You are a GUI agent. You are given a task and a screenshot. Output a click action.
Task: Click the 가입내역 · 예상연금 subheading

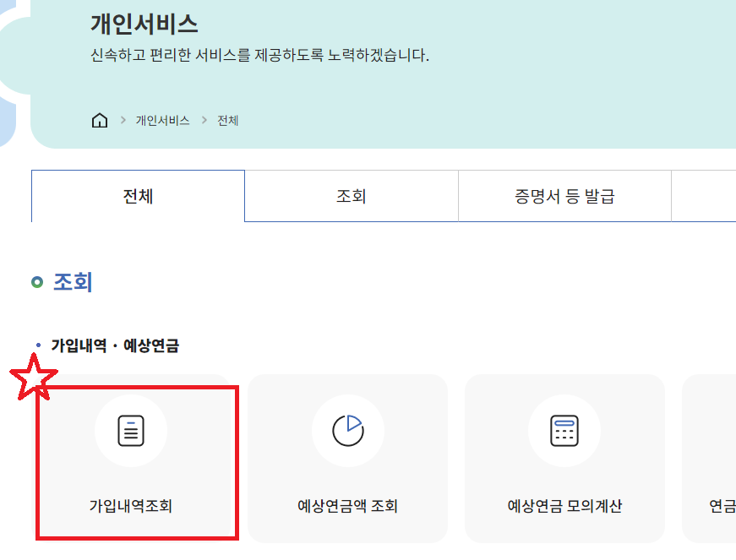pos(115,345)
